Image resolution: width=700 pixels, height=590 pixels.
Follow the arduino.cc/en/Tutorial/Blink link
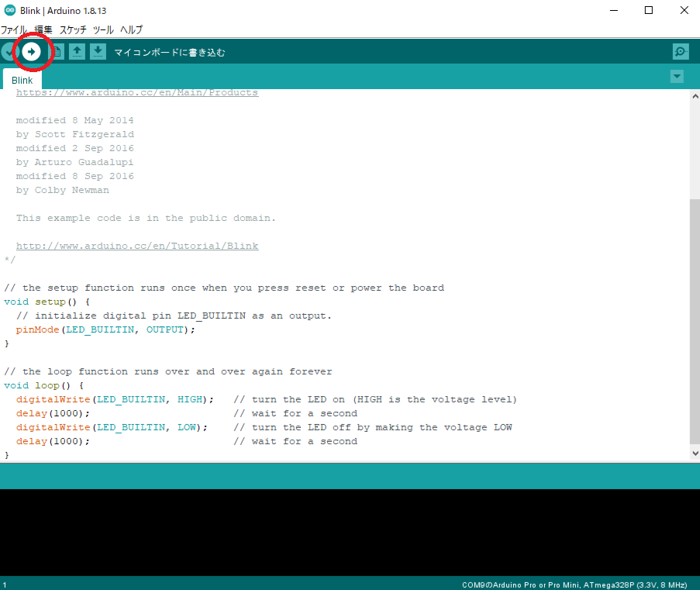[x=137, y=246]
